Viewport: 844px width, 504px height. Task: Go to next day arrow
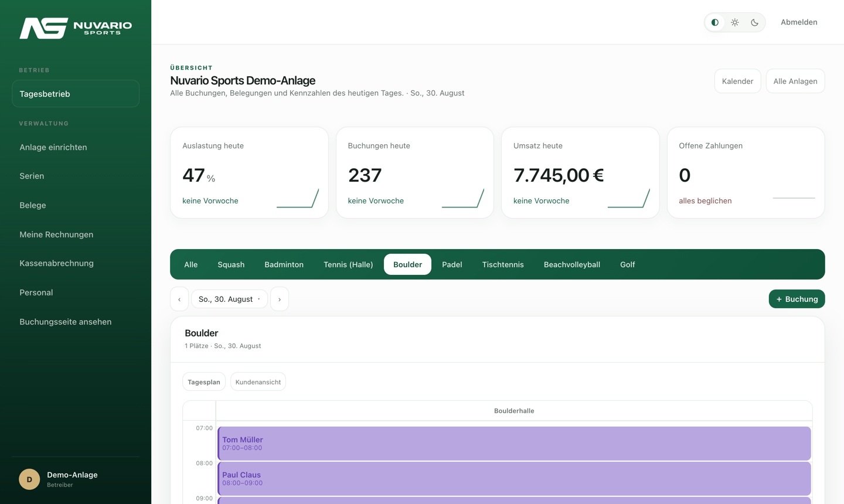[280, 299]
